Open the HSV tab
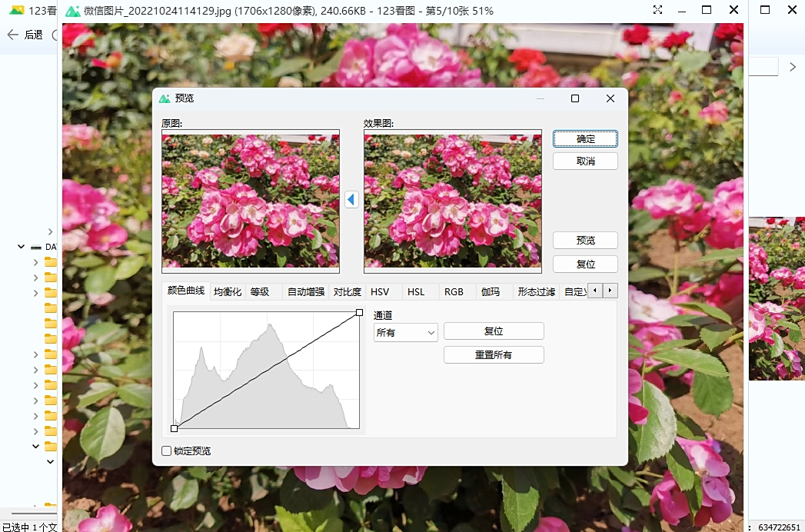This screenshot has width=805, height=532. coord(380,291)
